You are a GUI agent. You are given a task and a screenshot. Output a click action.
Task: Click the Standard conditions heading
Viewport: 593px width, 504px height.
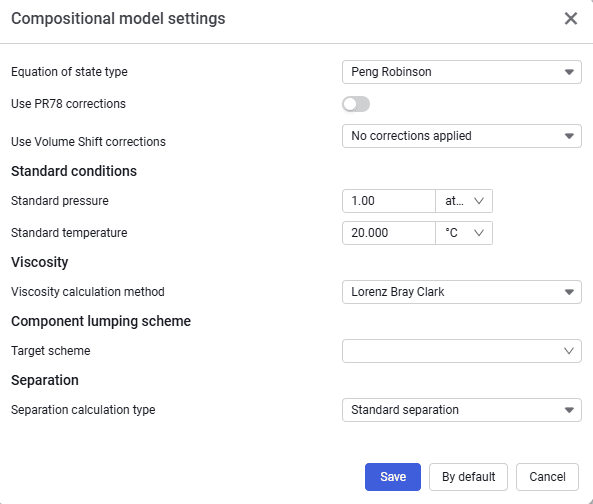click(x=74, y=171)
